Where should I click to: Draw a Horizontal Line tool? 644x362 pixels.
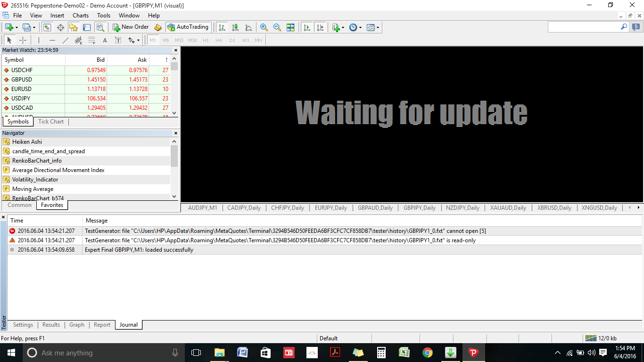(x=52, y=40)
